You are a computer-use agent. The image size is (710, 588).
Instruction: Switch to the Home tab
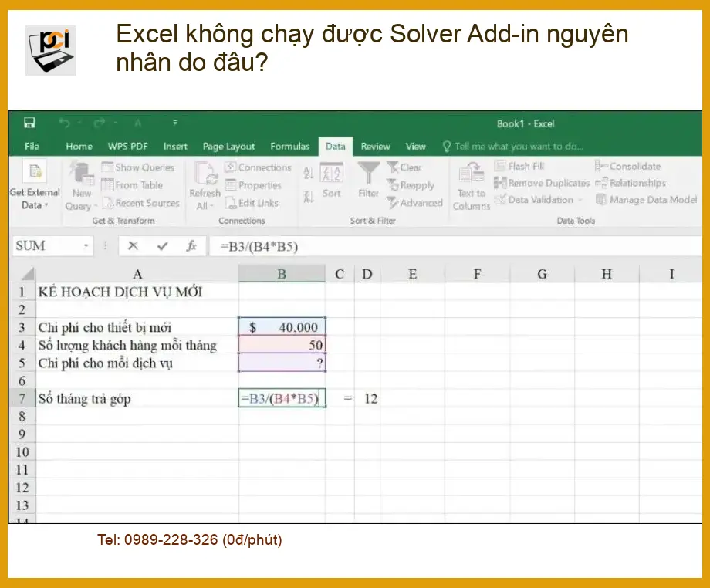79,146
